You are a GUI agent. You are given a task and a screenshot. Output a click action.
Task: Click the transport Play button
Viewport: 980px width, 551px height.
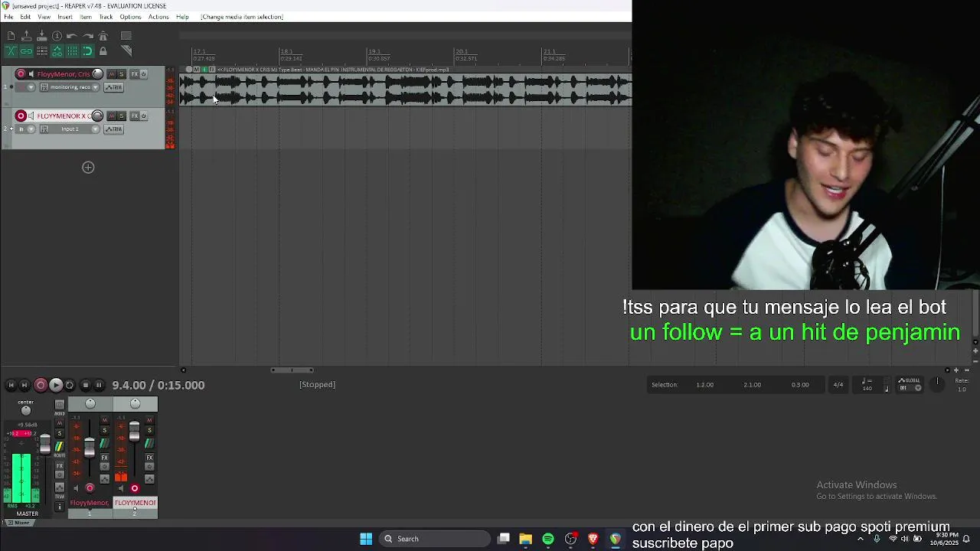tap(56, 385)
